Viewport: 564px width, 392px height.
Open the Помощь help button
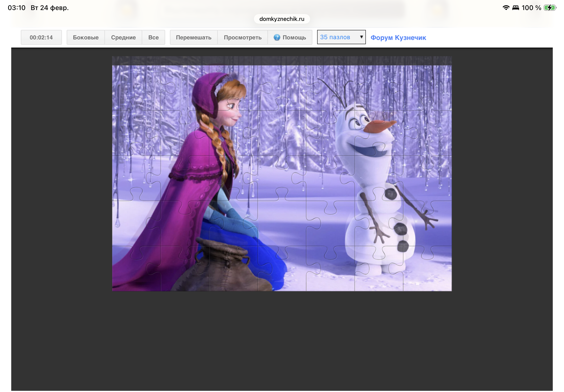click(x=294, y=37)
